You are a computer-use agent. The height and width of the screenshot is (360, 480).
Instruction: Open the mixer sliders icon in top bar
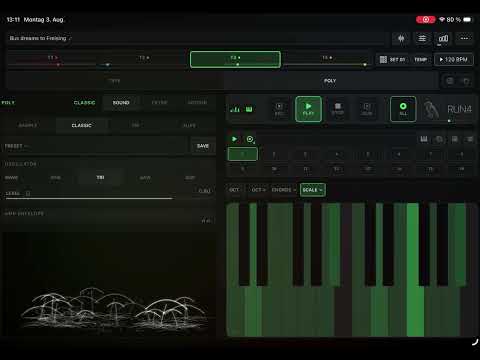coord(422,39)
